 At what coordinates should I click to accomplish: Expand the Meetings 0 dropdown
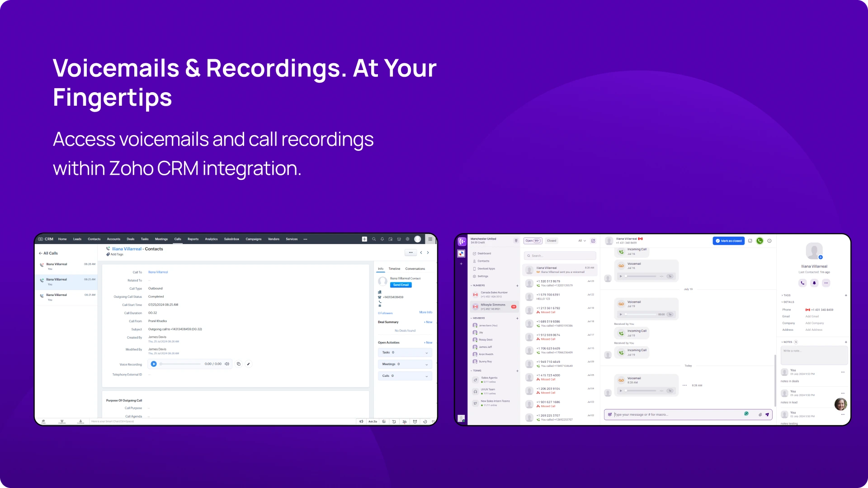405,364
